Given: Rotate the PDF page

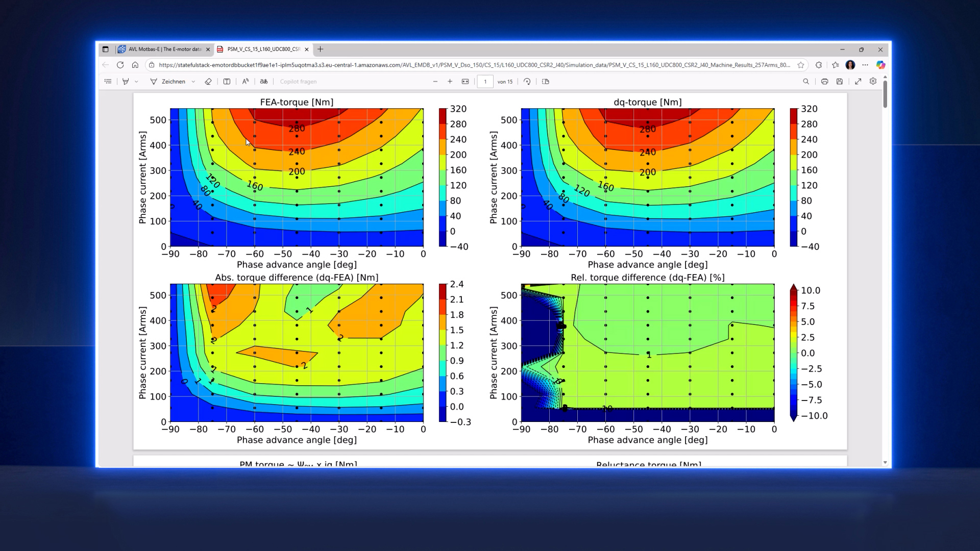Looking at the screenshot, I should coord(527,82).
